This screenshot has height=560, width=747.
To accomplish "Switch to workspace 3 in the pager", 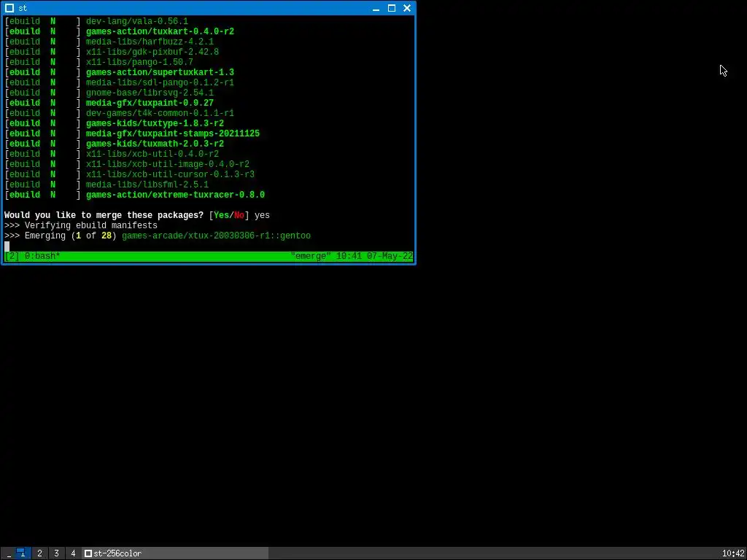I will click(56, 553).
